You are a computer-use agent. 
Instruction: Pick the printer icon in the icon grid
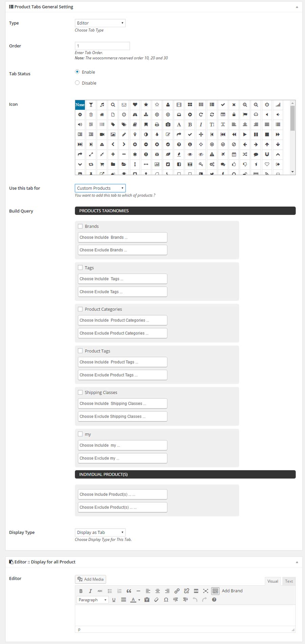point(157,124)
